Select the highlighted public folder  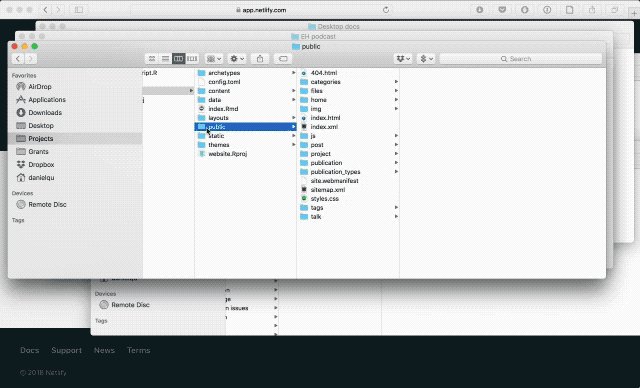click(x=245, y=127)
